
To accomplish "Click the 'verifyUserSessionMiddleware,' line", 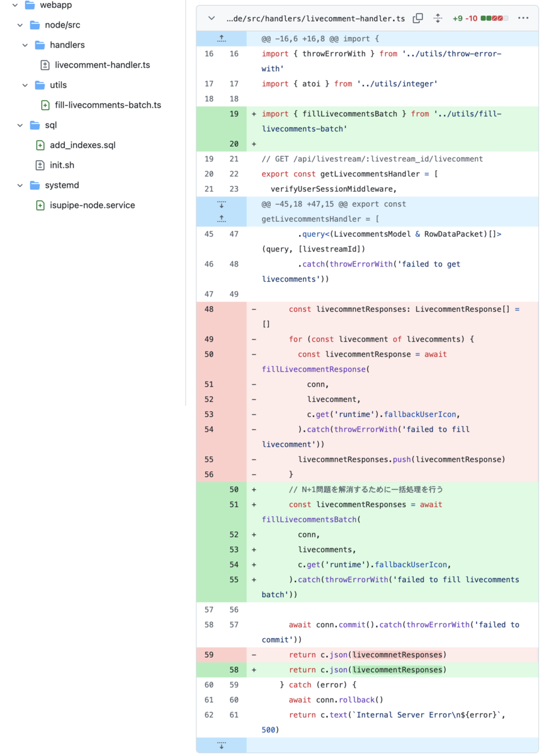I will tap(334, 189).
